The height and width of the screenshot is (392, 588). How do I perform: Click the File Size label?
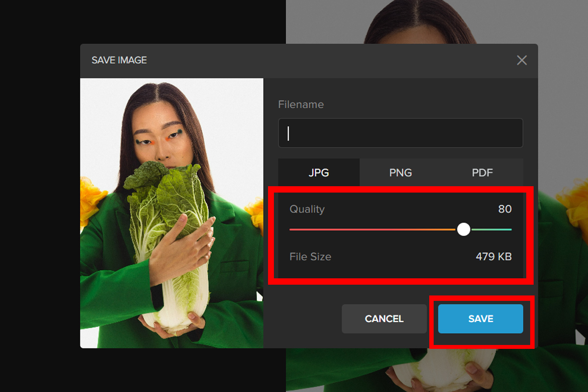(x=310, y=257)
